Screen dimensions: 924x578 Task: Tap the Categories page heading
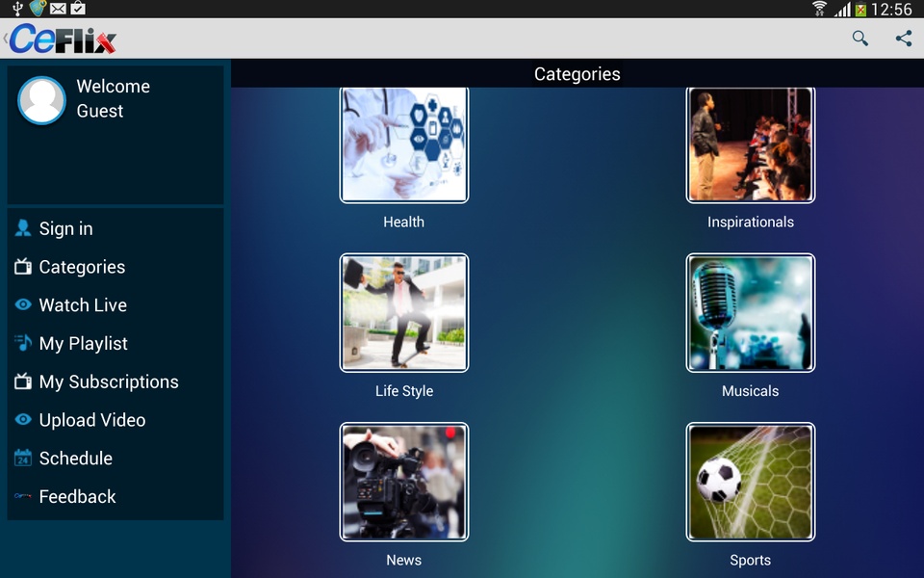(x=577, y=74)
